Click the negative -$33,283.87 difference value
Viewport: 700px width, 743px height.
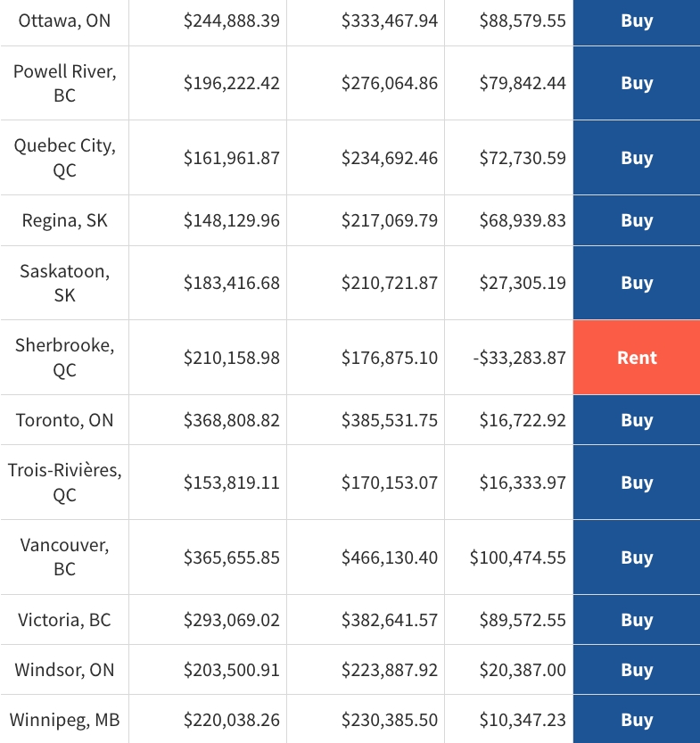click(519, 358)
